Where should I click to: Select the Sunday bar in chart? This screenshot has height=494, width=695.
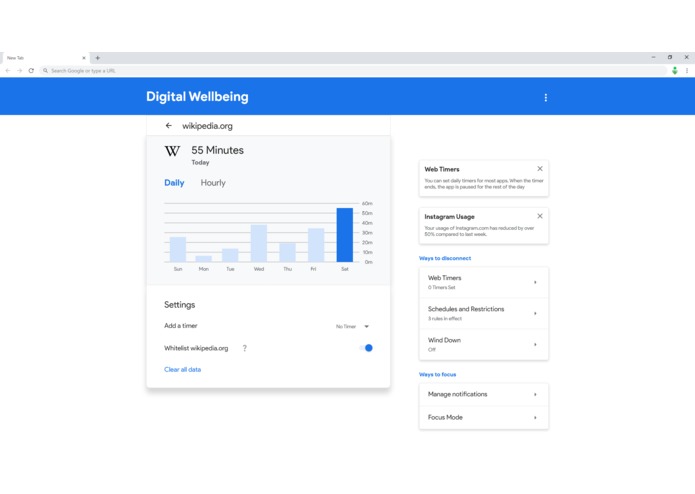[178, 249]
